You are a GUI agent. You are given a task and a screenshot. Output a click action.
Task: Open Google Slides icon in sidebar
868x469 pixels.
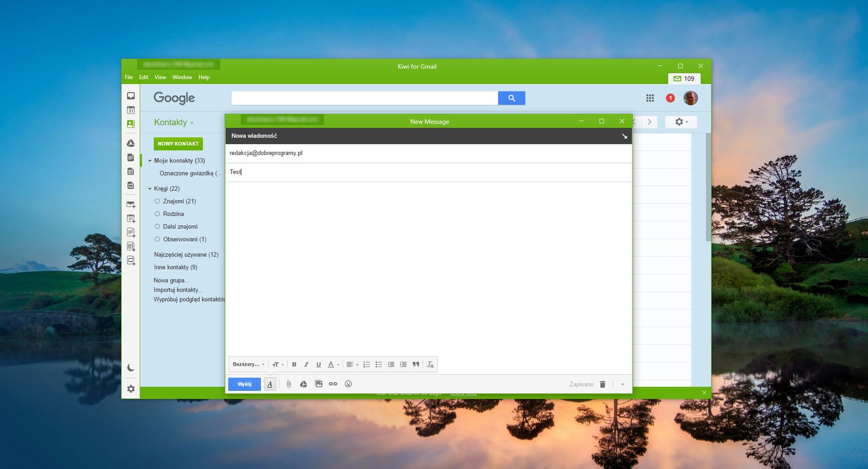coord(131,185)
